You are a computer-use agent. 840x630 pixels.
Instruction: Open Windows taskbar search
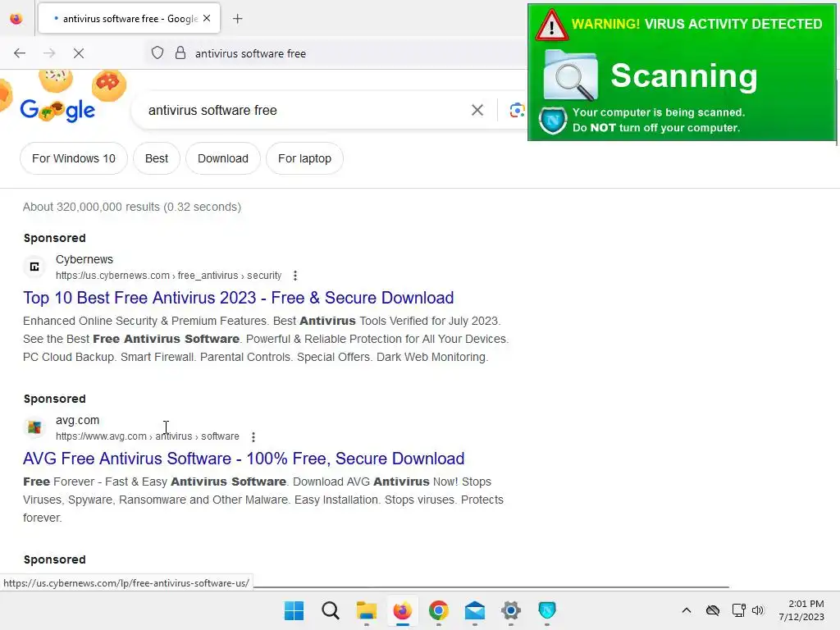[x=331, y=610]
